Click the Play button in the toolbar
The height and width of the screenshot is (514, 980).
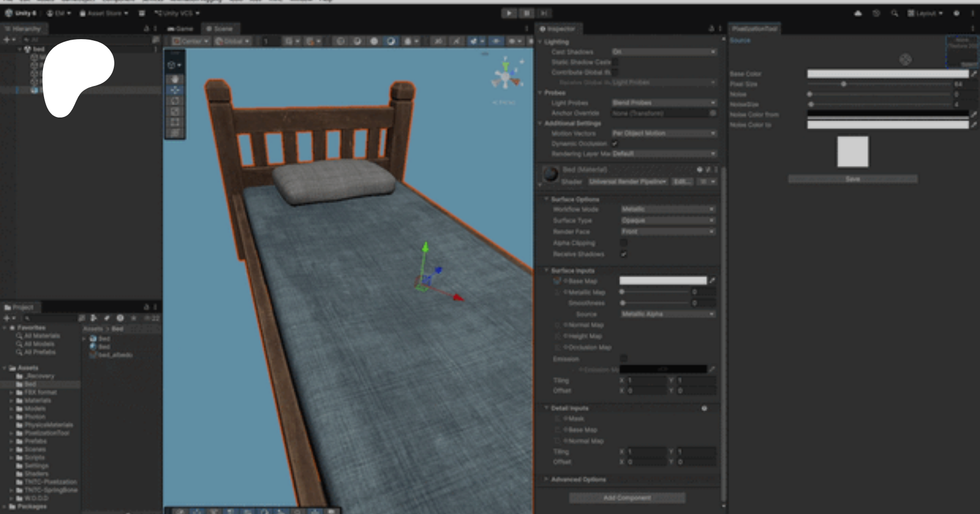point(509,13)
